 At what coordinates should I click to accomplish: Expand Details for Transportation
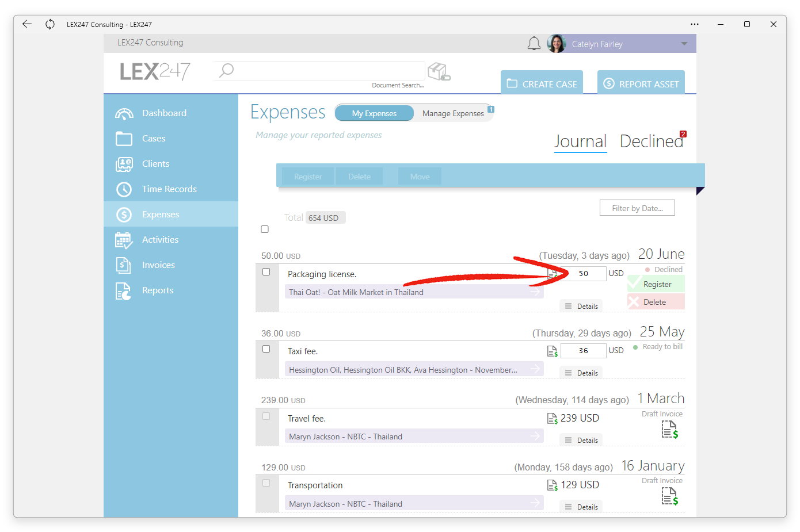[581, 507]
